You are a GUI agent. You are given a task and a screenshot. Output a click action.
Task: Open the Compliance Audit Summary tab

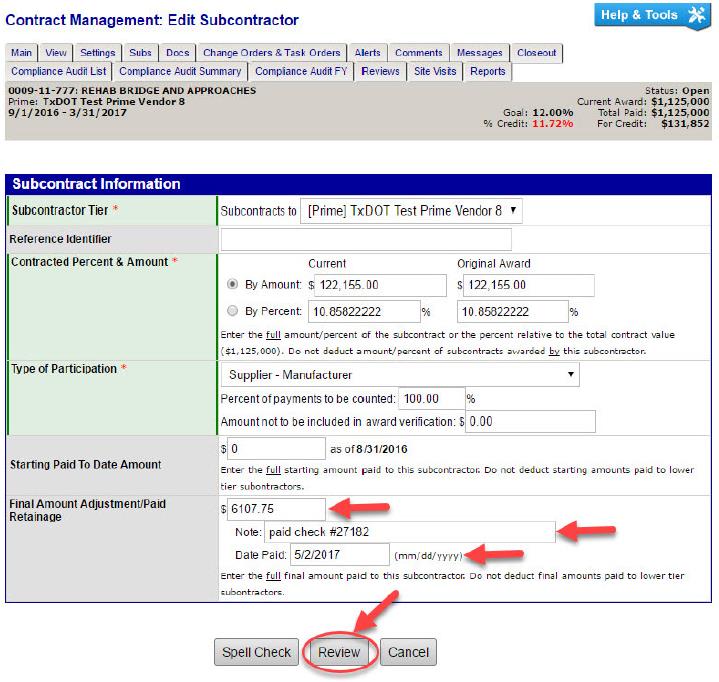click(x=180, y=71)
